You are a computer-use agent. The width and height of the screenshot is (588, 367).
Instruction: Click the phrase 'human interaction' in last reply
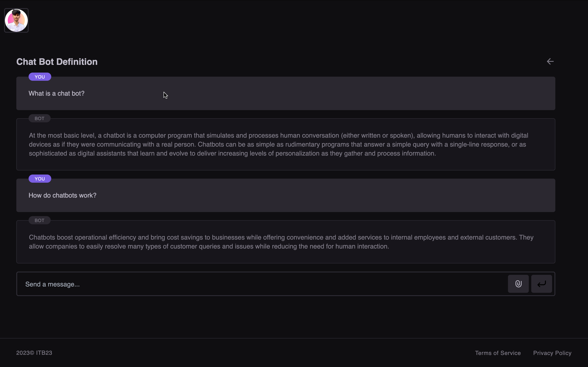(361, 246)
